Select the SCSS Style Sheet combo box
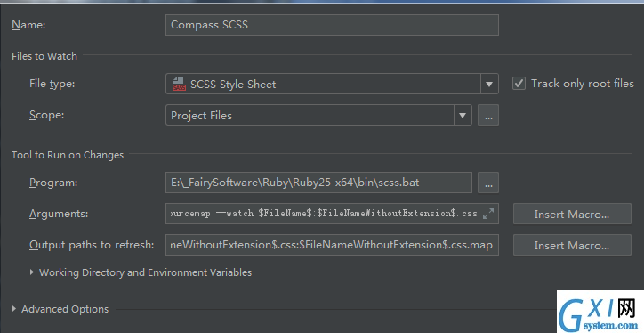Viewport: 644px width, 333px height. (332, 84)
